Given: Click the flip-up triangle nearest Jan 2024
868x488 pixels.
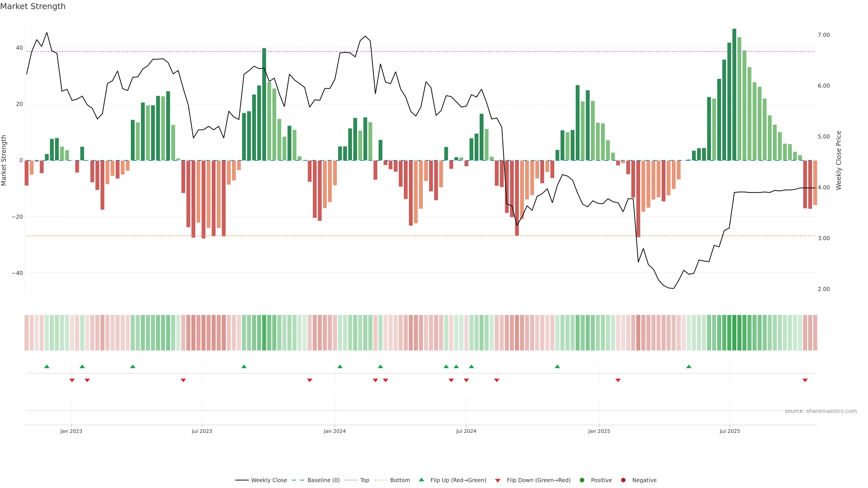Looking at the screenshot, I should 340,366.
